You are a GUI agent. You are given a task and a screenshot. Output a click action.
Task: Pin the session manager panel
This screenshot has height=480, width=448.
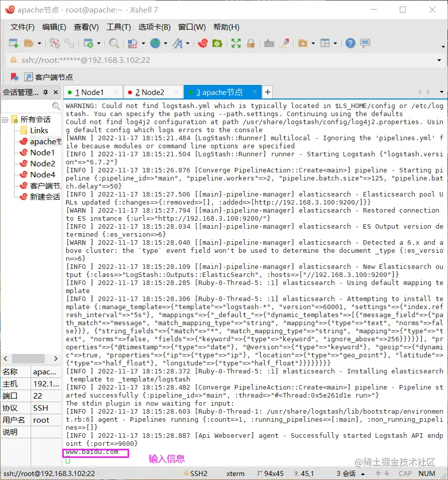[x=46, y=92]
